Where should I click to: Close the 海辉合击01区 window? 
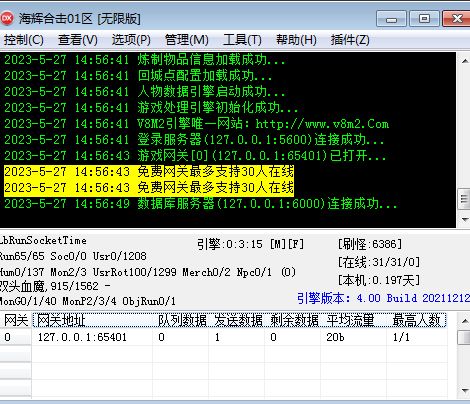456,18
